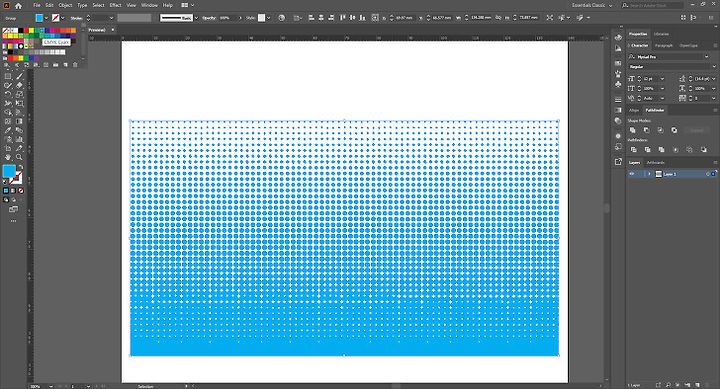This screenshot has width=720, height=389.
Task: Open the Swatch Libraries menu icon
Action: pos(6,65)
